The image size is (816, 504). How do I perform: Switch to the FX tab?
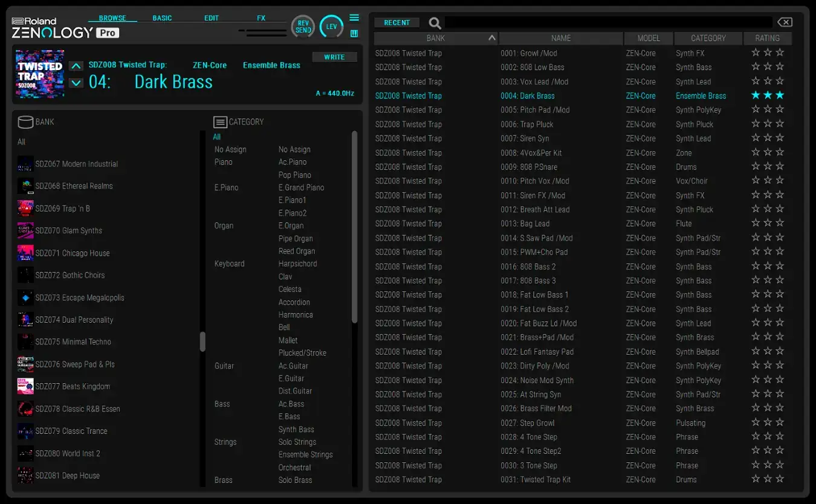tap(261, 18)
